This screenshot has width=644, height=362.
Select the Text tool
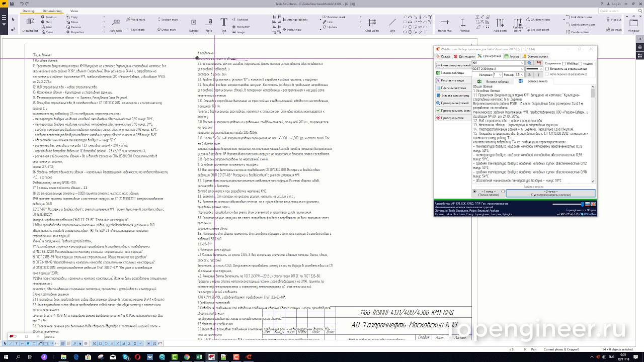click(x=224, y=25)
